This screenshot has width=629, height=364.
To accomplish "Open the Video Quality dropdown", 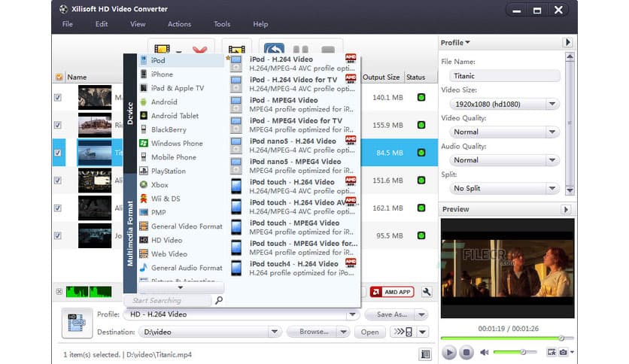I will pos(552,132).
